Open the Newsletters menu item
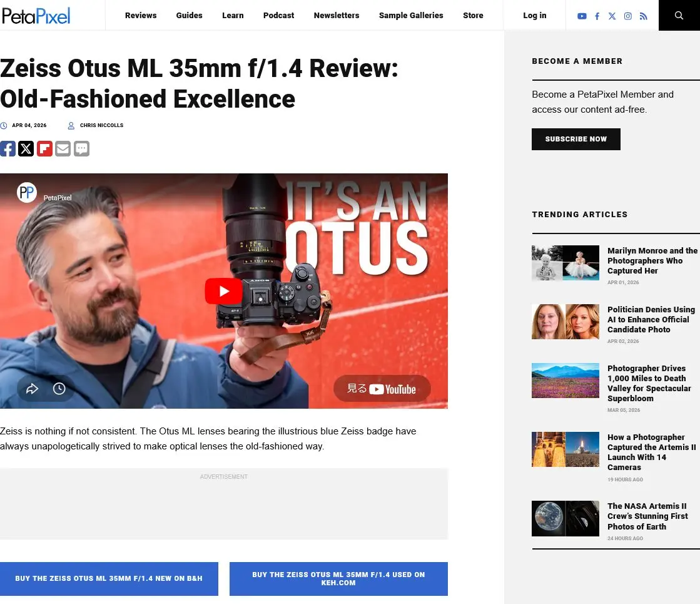Viewport: 700px width, 604px height. (x=337, y=16)
